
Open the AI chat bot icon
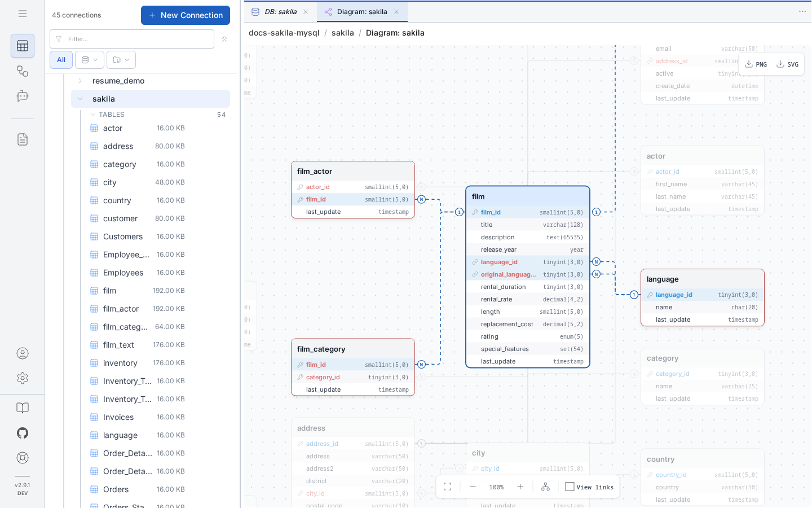23,96
